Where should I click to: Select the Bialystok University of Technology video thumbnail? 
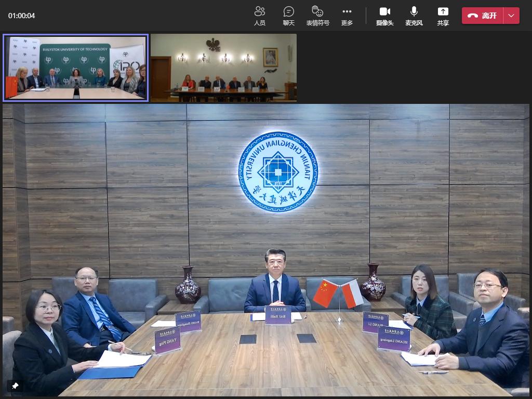(76, 68)
